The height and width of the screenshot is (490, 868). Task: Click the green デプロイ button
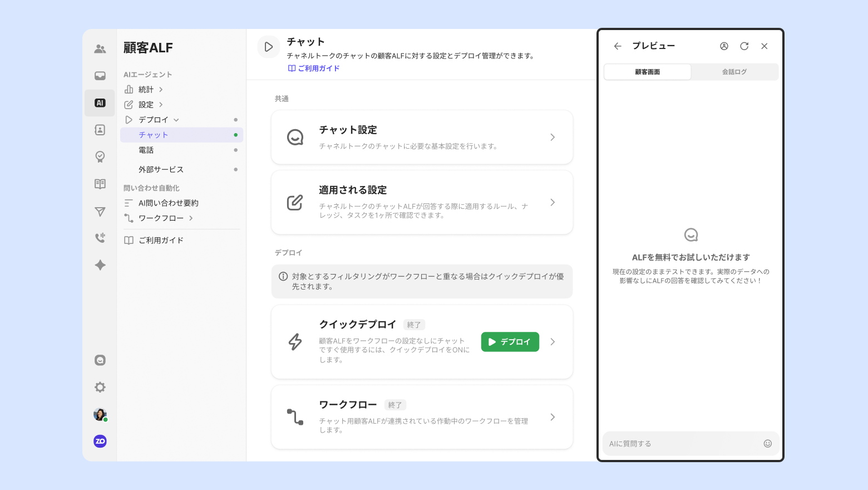(510, 342)
